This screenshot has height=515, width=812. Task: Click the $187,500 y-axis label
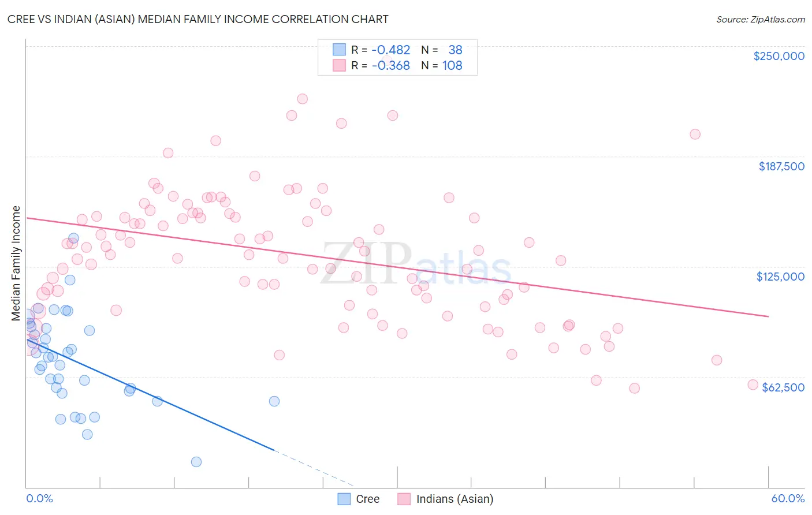[781, 166]
